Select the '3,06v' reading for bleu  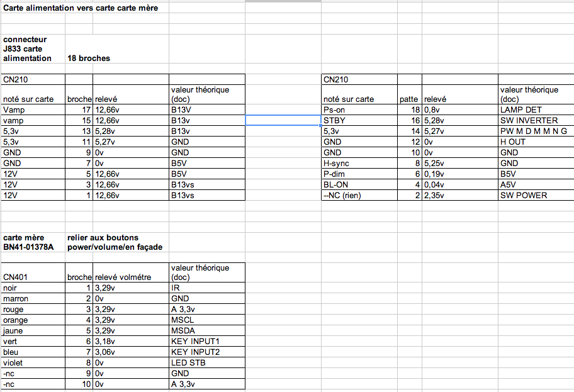pos(131,352)
